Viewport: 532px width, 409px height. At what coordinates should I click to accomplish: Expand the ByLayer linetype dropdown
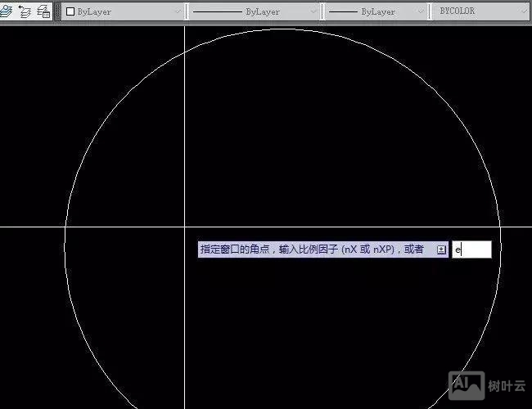(254, 11)
